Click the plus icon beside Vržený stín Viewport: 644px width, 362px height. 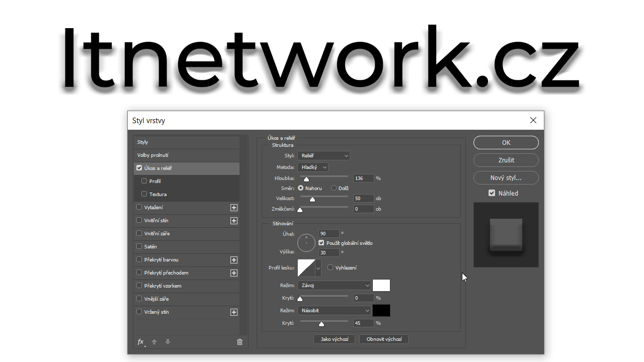coord(233,312)
